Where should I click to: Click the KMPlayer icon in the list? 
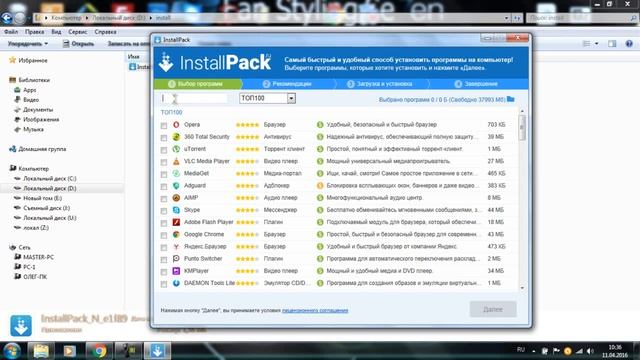point(176,271)
